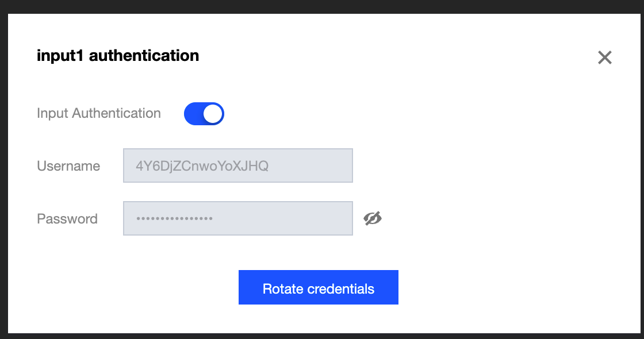The height and width of the screenshot is (339, 644).
Task: Click the dark backdrop above the dialog
Action: pos(322,6)
